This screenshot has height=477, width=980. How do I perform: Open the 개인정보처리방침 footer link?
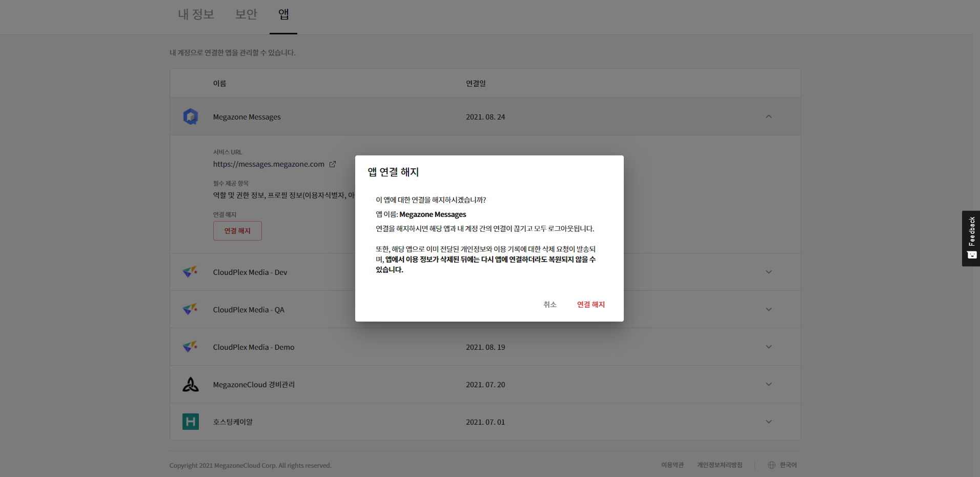pyautogui.click(x=720, y=465)
